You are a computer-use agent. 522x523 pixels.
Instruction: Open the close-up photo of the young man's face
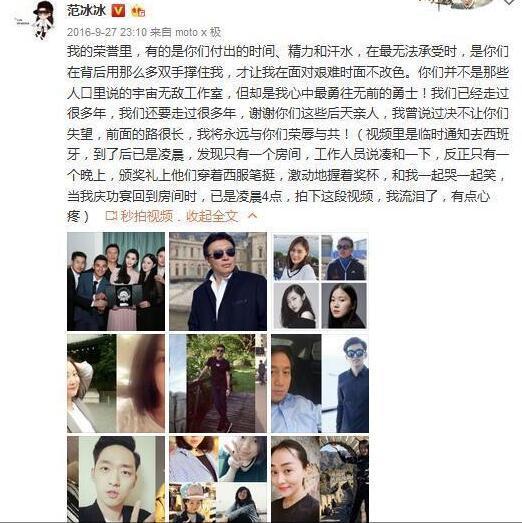tap(116, 479)
